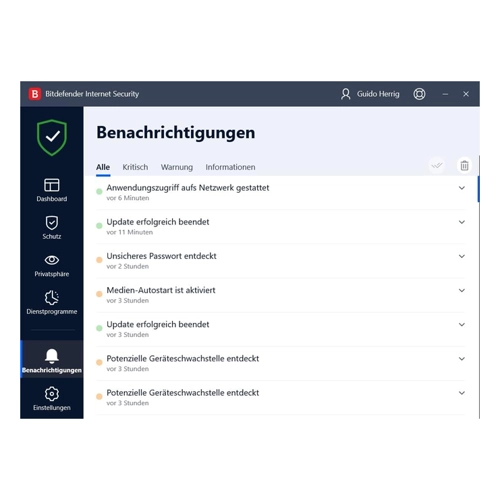Open the support lifebuoy icon
This screenshot has width=500, height=500.
tap(419, 94)
